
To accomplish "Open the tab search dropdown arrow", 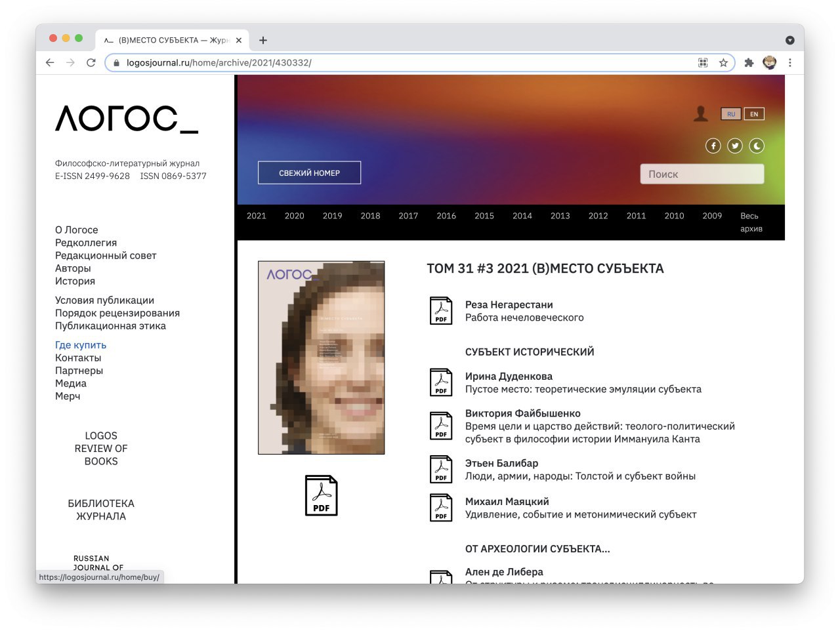I will (790, 40).
